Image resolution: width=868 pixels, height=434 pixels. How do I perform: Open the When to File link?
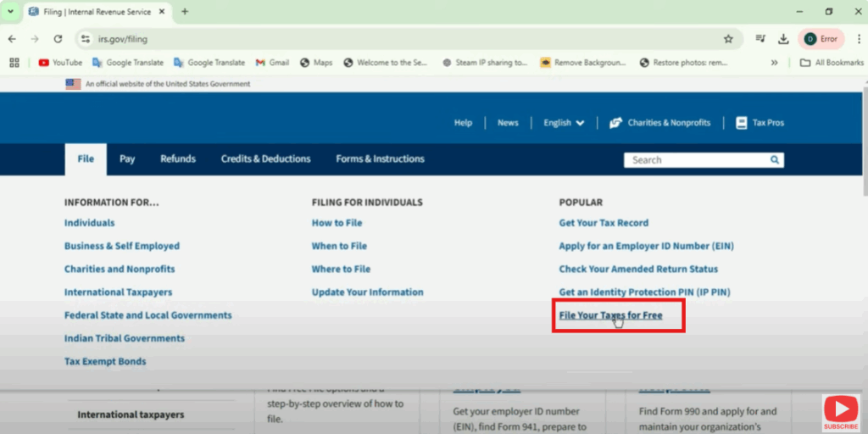339,247
